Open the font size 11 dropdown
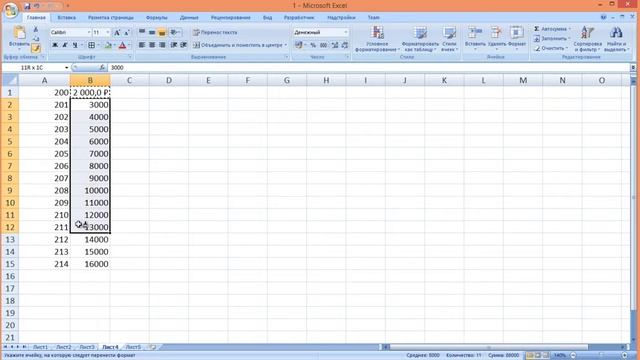The width and height of the screenshot is (640, 360). (x=108, y=32)
